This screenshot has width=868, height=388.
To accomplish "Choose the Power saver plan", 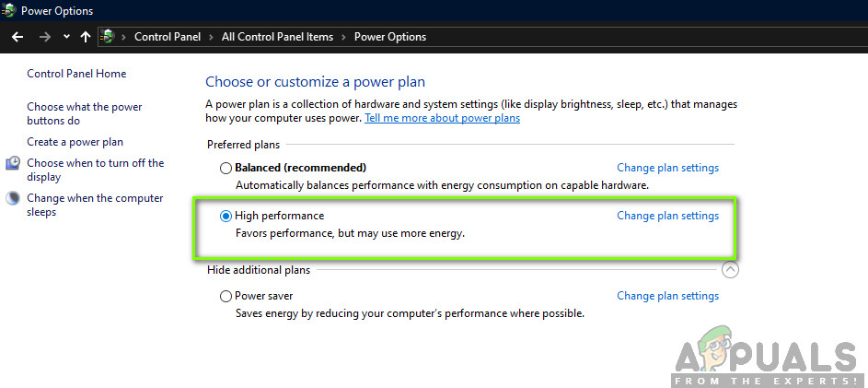I will (x=226, y=297).
